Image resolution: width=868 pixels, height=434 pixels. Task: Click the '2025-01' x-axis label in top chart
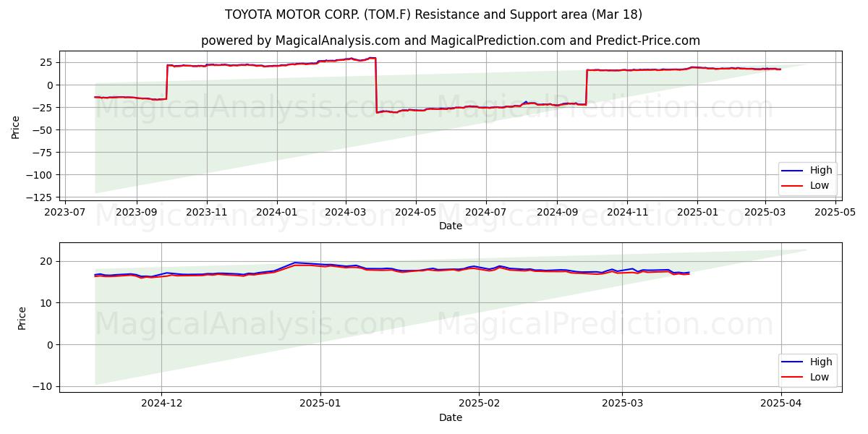tap(697, 213)
